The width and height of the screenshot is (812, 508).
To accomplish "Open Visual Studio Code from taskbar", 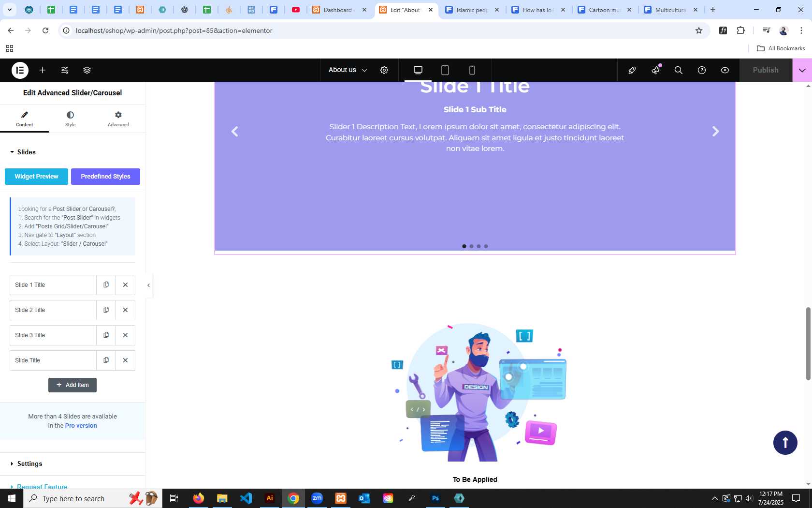I will pos(246,498).
